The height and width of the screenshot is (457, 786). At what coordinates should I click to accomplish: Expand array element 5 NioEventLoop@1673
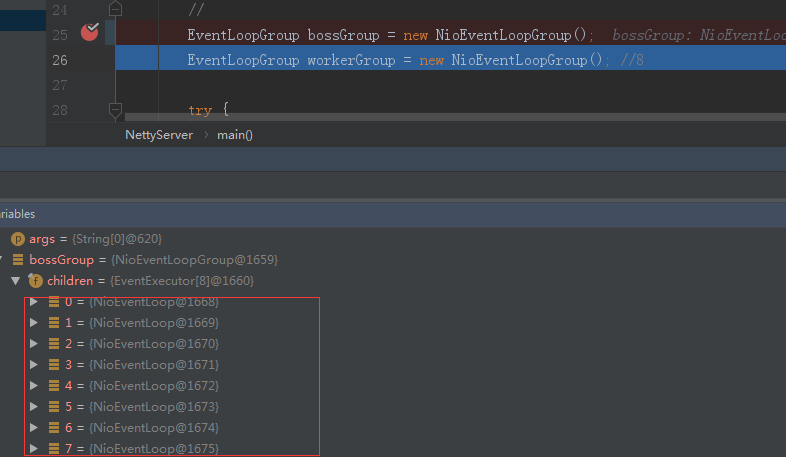pyautogui.click(x=34, y=407)
